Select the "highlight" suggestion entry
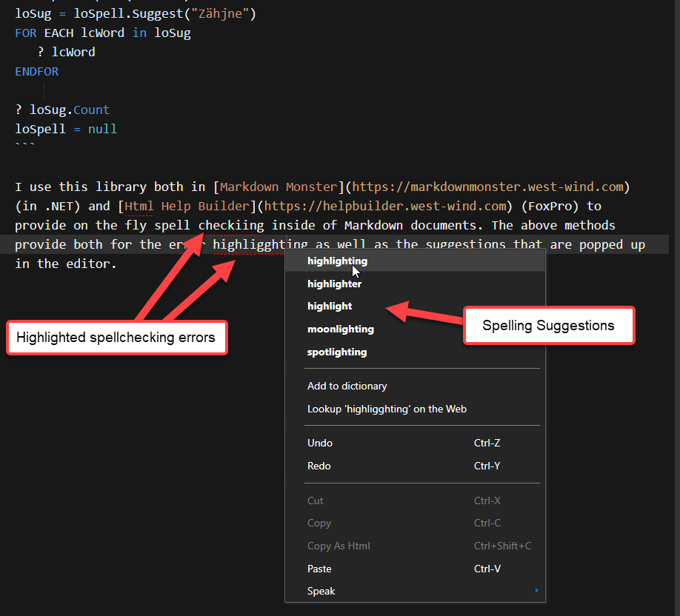The image size is (680, 616). 330,306
